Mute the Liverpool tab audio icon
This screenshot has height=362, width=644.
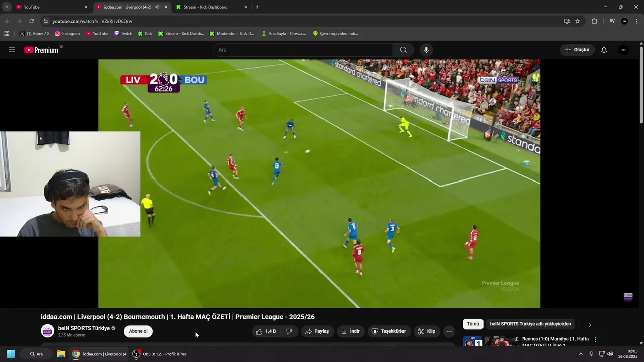157,7
